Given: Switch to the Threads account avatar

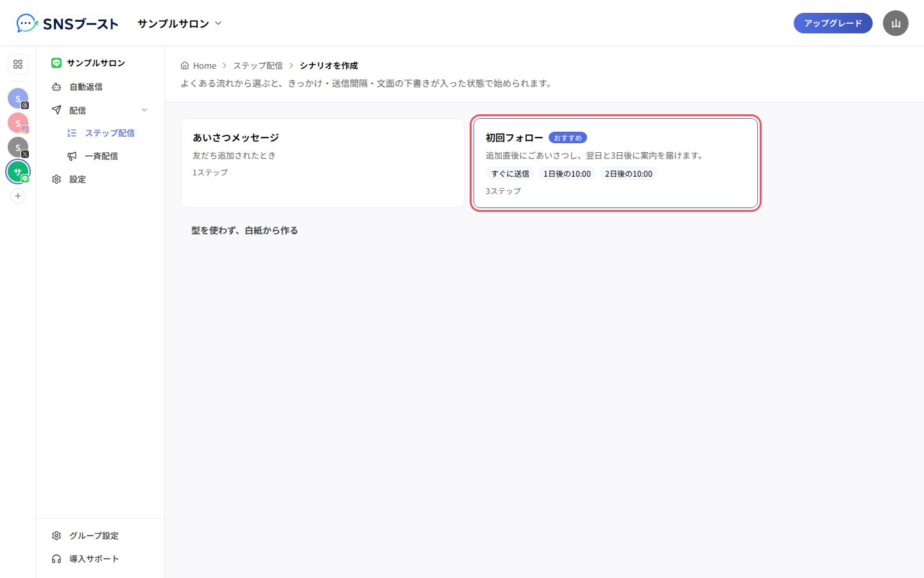Looking at the screenshot, I should click(x=18, y=98).
